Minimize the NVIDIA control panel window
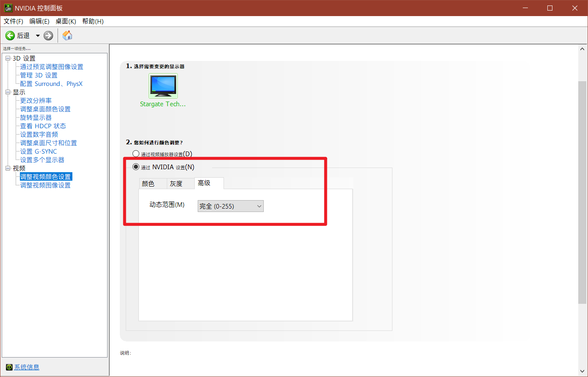This screenshot has width=588, height=377. tap(525, 8)
